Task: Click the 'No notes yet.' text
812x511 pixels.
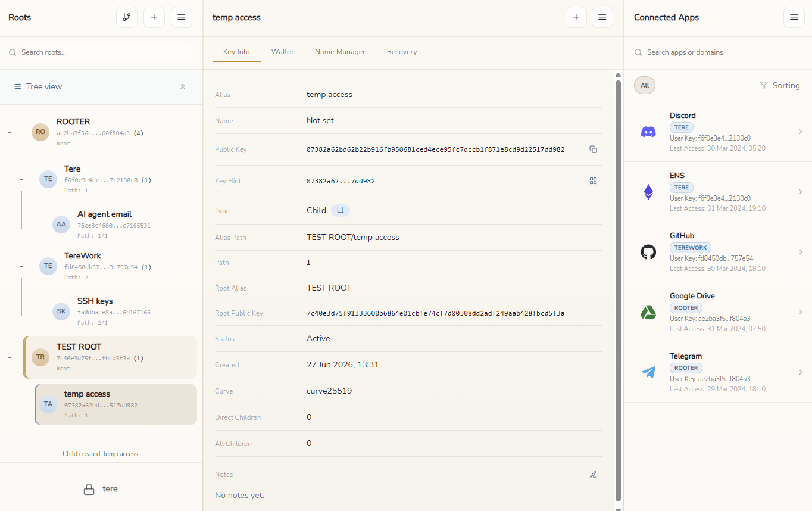Action: point(239,496)
